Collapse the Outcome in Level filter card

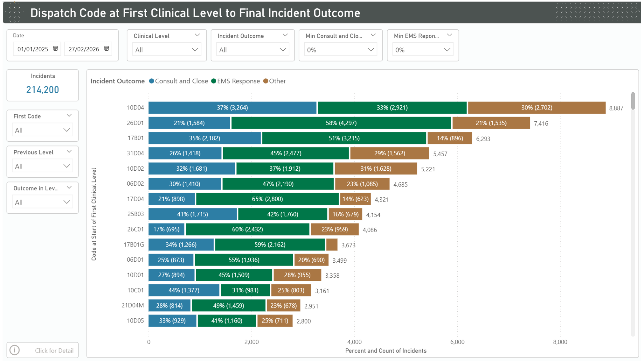pos(69,188)
